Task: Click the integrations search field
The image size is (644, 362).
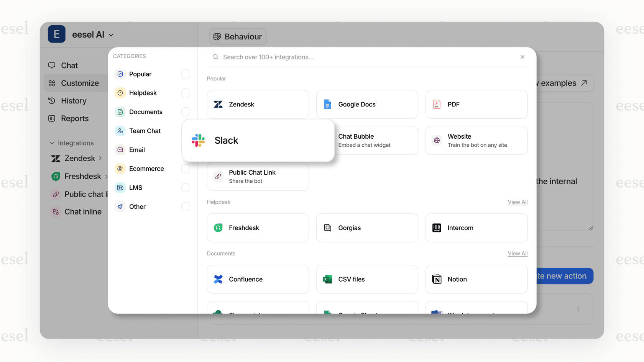Action: pos(345,57)
